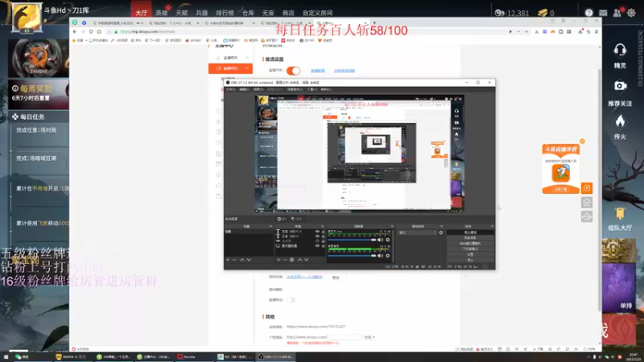The height and width of the screenshot is (362, 644).
Task: Adjust second mixer channel volume slider
Action: [x=352, y=256]
